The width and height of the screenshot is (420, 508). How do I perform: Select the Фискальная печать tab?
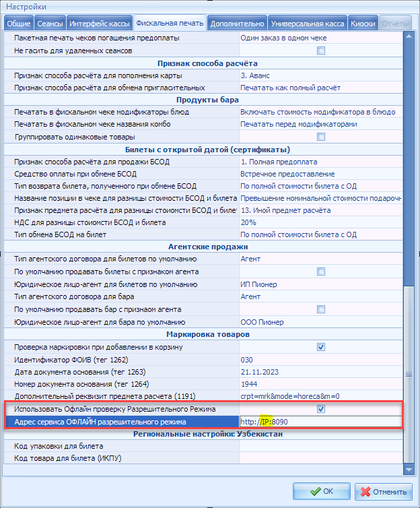pyautogui.click(x=170, y=23)
